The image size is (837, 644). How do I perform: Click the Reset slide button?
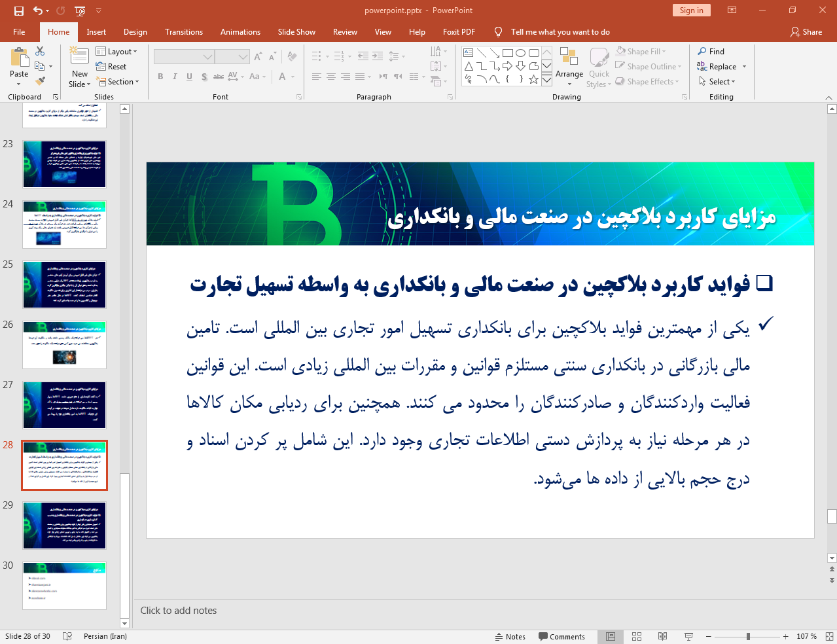click(x=111, y=67)
